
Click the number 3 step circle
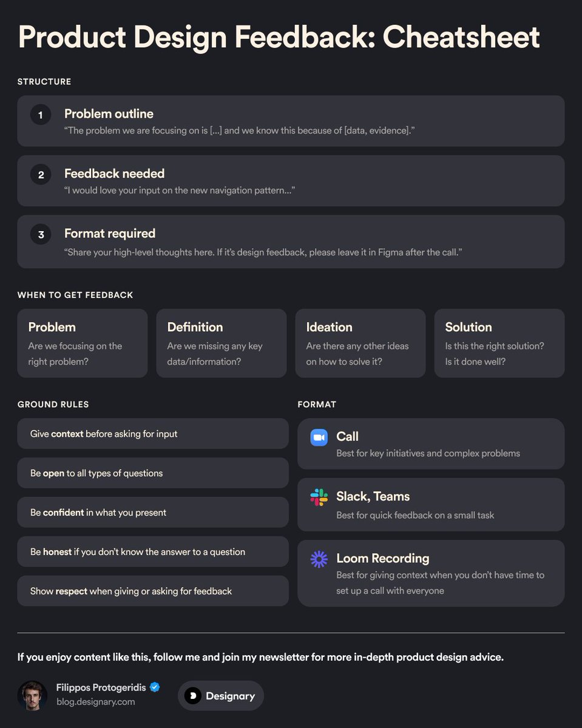tap(41, 234)
